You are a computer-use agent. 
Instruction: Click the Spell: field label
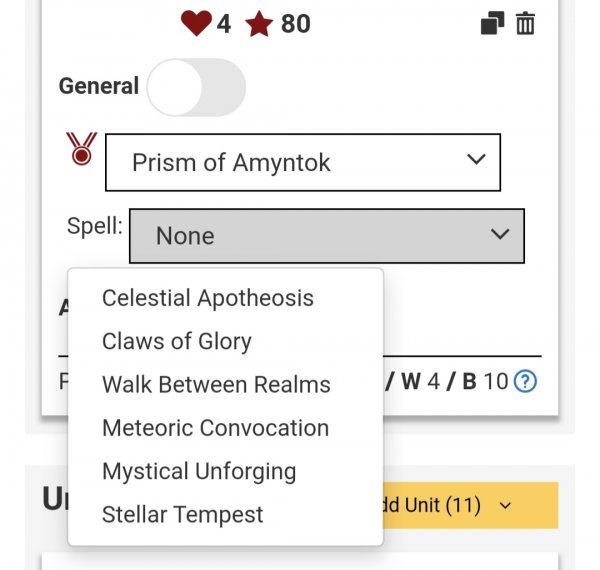click(94, 226)
